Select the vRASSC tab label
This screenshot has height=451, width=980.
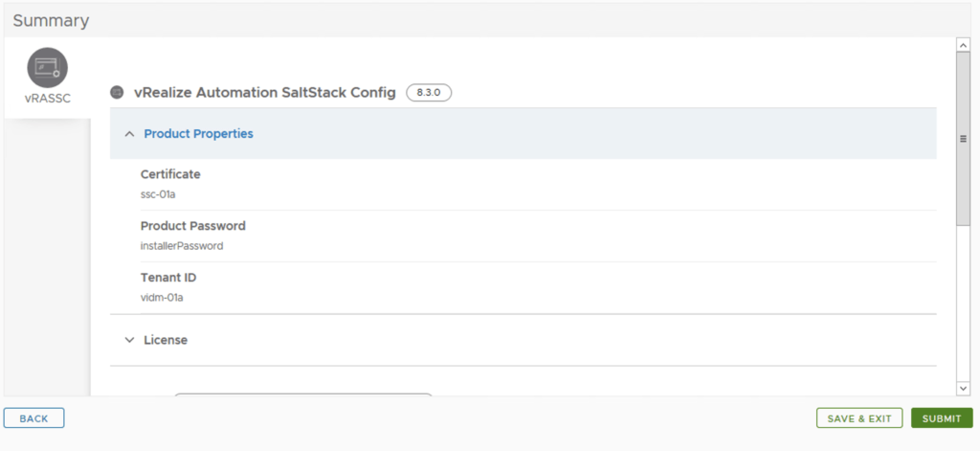pyautogui.click(x=47, y=97)
